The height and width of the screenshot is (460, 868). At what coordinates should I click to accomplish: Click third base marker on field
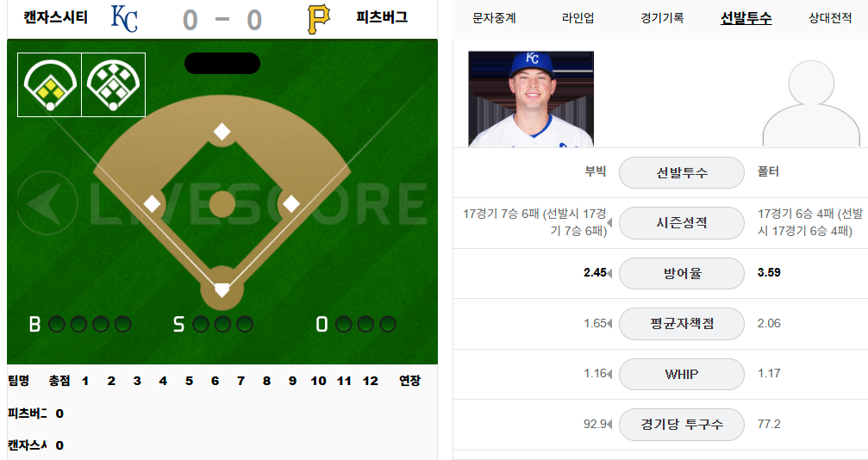(153, 203)
